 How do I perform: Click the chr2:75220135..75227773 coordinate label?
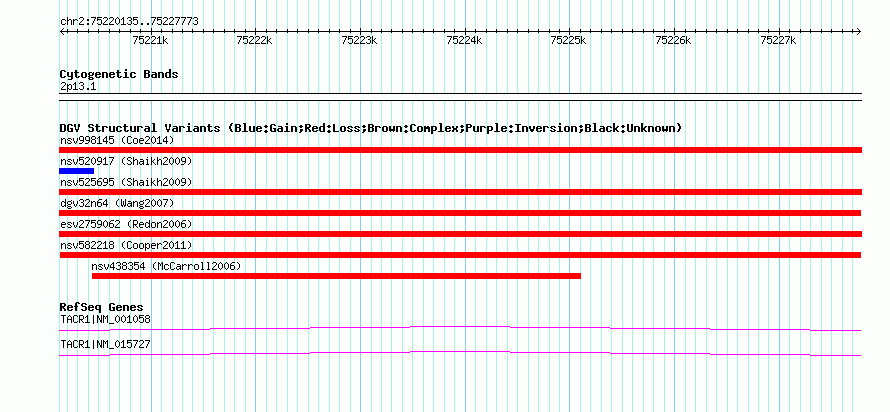pos(129,22)
